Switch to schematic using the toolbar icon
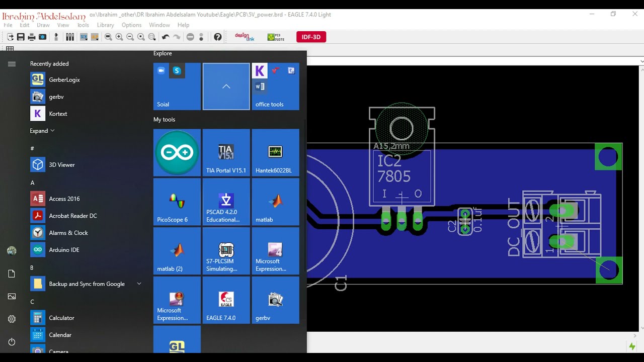 click(x=56, y=37)
